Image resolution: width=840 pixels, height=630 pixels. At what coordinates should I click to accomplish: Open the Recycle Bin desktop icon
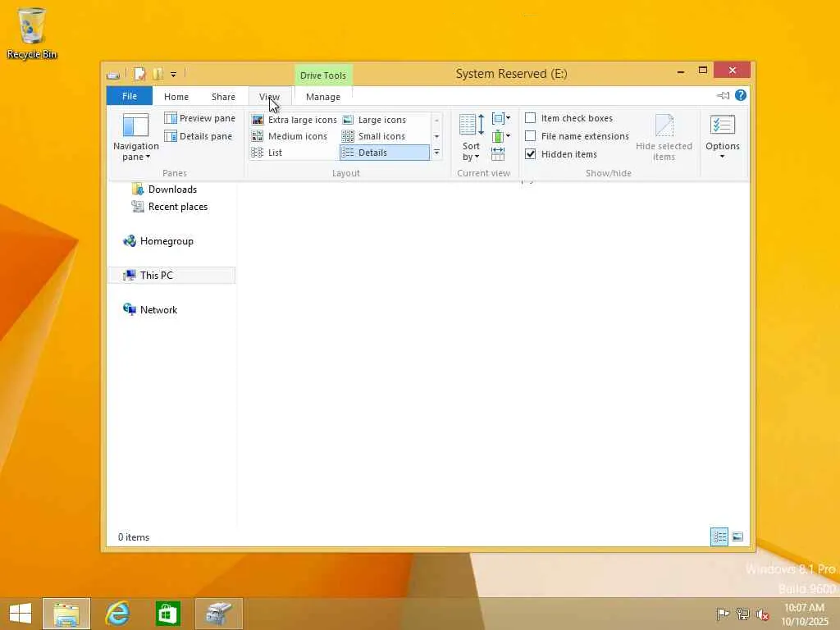point(32,33)
